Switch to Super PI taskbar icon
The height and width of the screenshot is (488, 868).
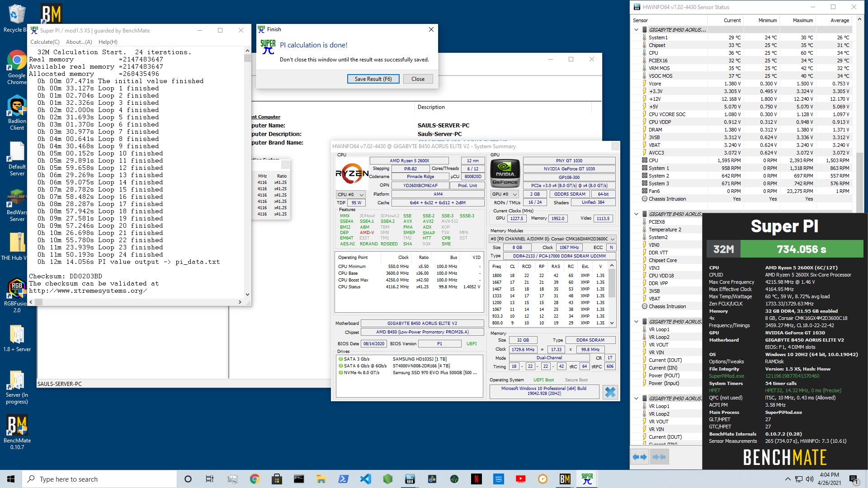[587, 479]
